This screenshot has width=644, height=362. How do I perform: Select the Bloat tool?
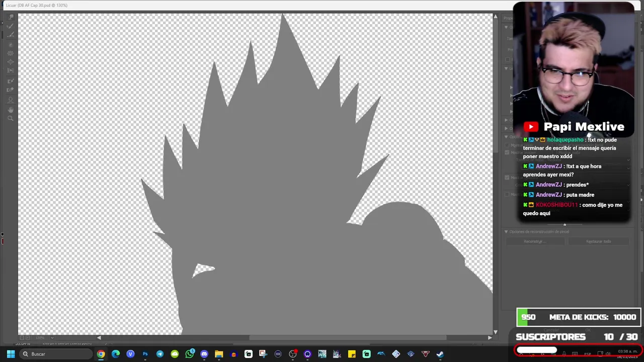(11, 62)
